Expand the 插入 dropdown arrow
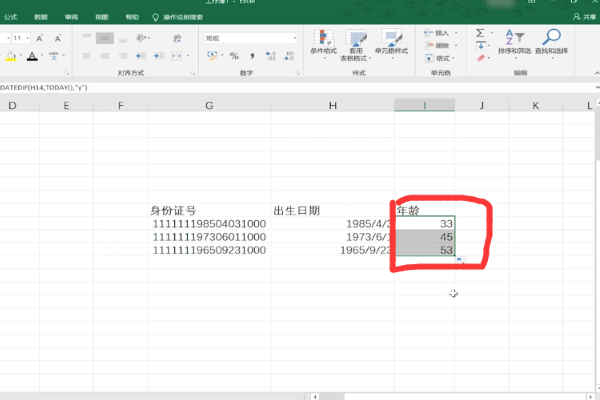The width and height of the screenshot is (600, 400). click(x=456, y=33)
